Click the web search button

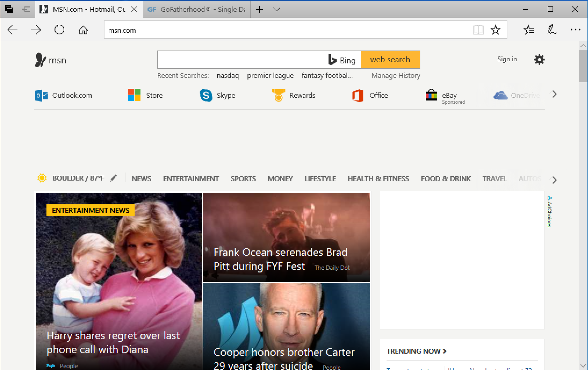click(x=390, y=60)
